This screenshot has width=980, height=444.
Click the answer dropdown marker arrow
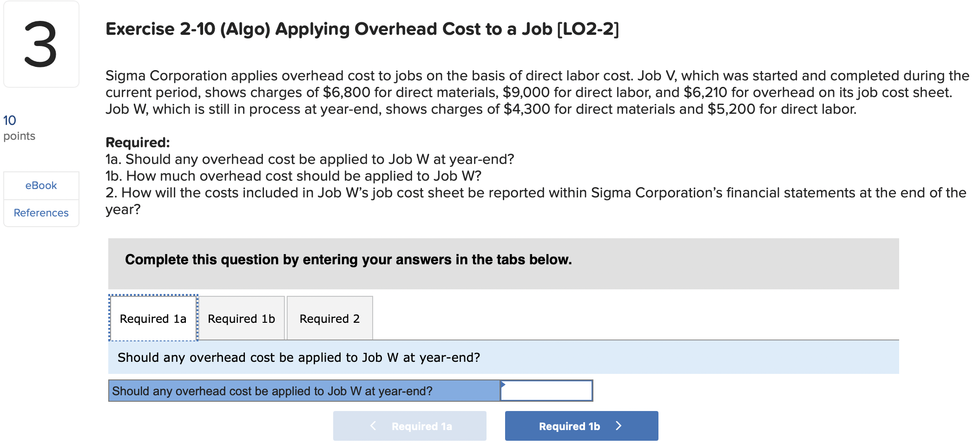503,385
